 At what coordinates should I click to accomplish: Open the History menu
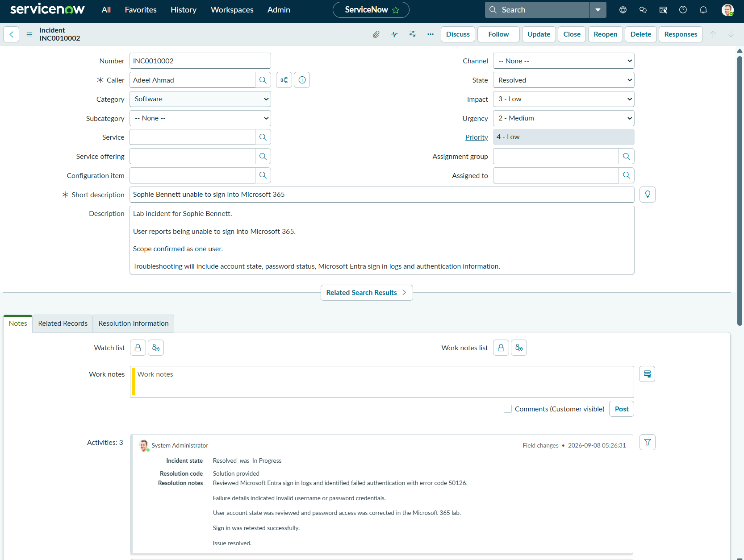184,10
